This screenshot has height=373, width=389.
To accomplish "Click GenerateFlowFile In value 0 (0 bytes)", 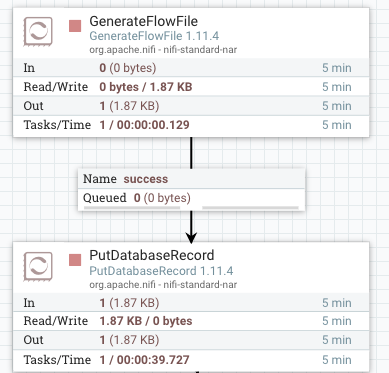I will (128, 68).
